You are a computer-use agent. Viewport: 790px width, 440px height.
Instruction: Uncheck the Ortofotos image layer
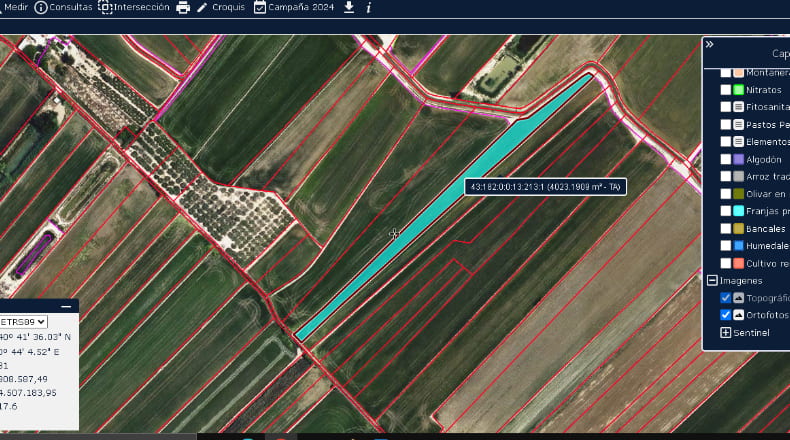(x=726, y=315)
